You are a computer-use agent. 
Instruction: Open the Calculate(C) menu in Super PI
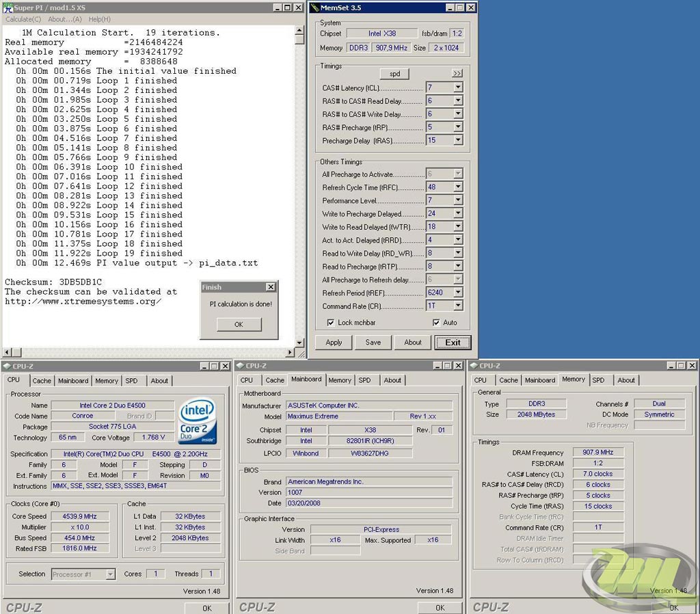coord(23,19)
